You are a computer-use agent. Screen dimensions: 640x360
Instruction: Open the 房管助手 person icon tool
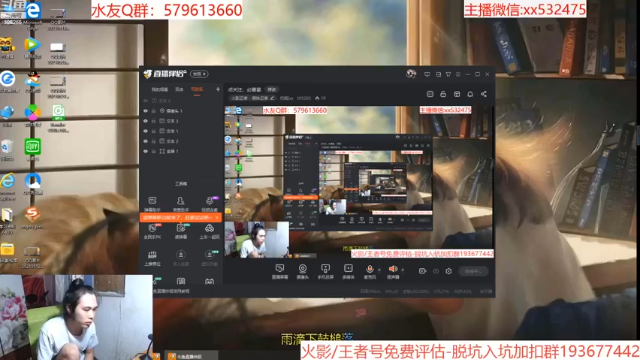180,203
